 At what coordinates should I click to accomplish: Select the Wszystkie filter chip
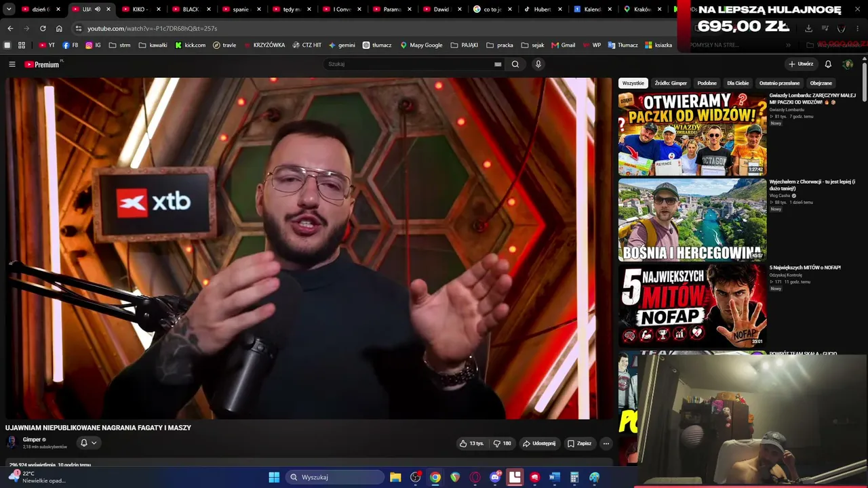point(633,83)
